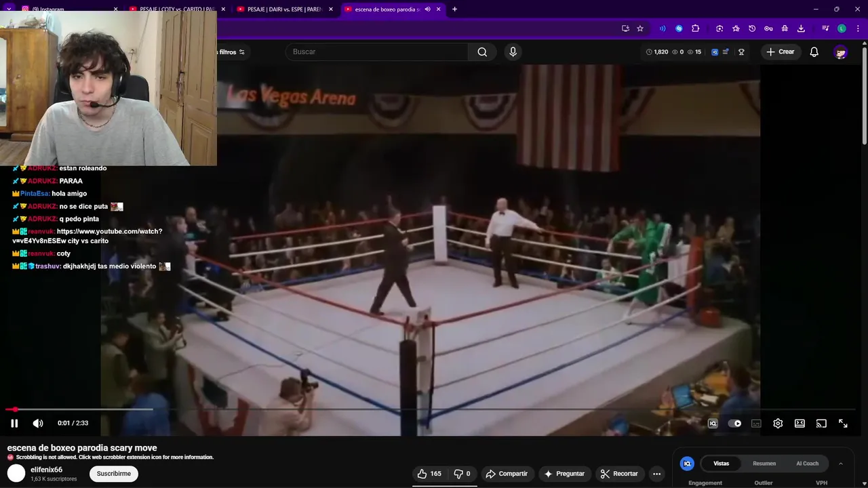Image resolution: width=868 pixels, height=488 pixels.
Task: Switch to the PESAJE DAIRI vs. ESPE tab
Action: tap(285, 9)
